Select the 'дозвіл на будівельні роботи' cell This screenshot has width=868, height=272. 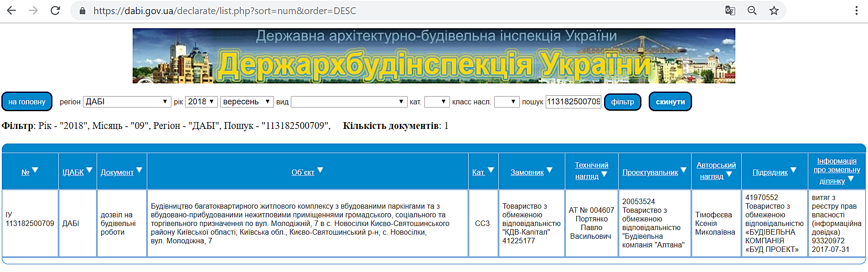tap(122, 223)
